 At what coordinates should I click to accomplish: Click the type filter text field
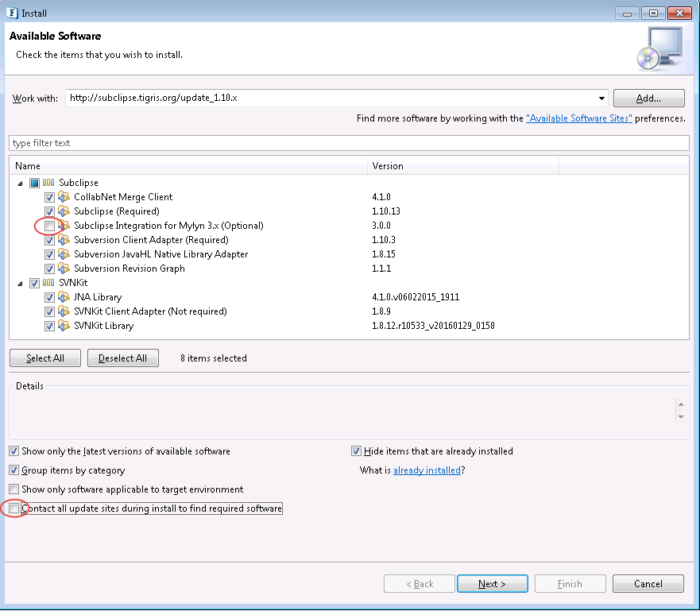(349, 143)
